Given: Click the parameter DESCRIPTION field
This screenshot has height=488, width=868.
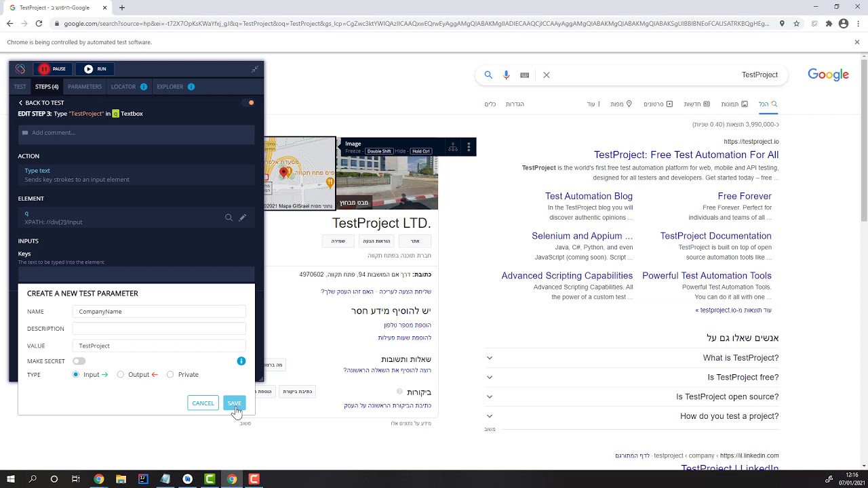Looking at the screenshot, I should click(159, 329).
